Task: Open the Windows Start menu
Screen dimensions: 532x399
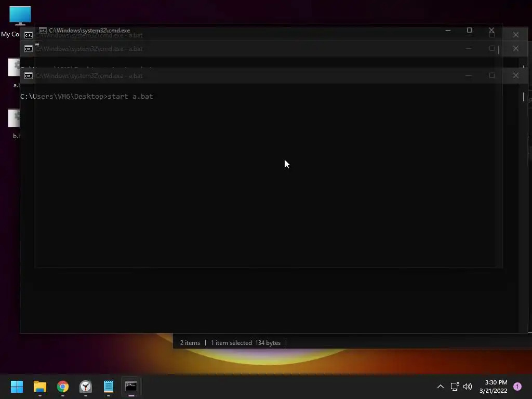Action: pos(17,387)
